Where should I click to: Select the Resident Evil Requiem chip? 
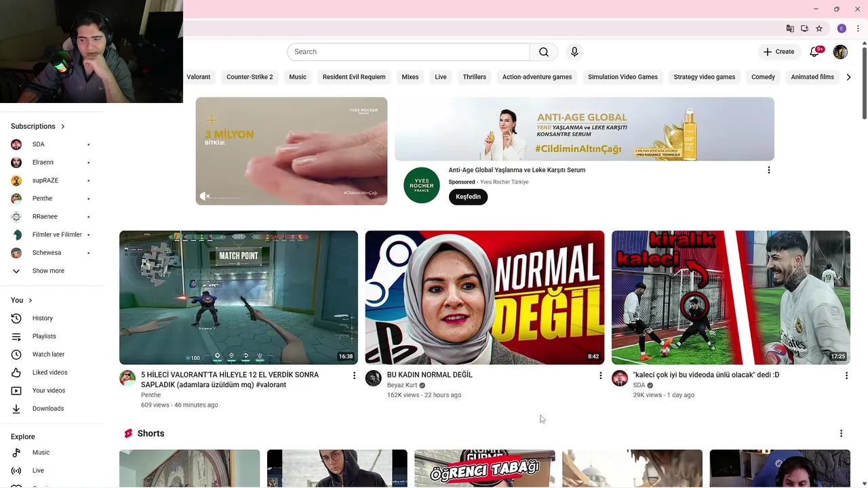tap(354, 77)
